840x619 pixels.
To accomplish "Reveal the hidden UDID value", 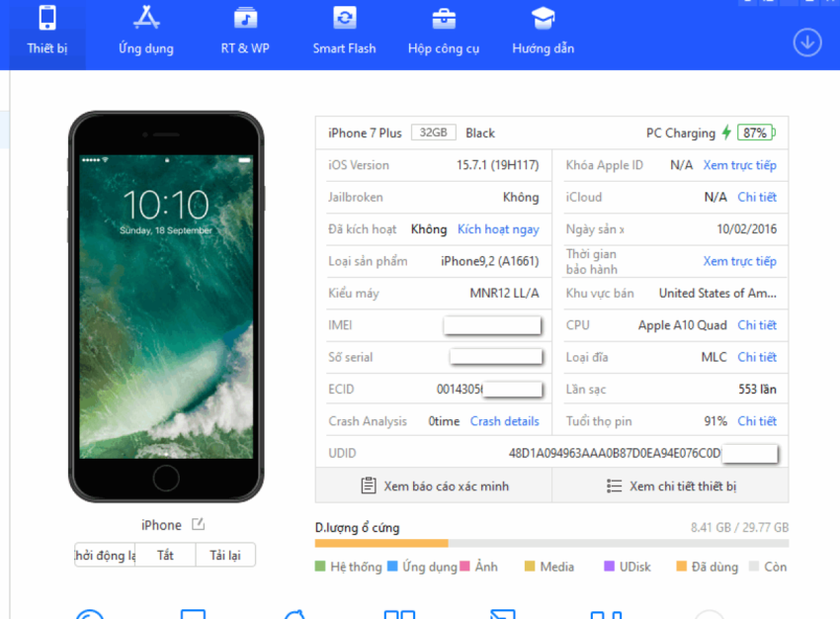I will (750, 454).
